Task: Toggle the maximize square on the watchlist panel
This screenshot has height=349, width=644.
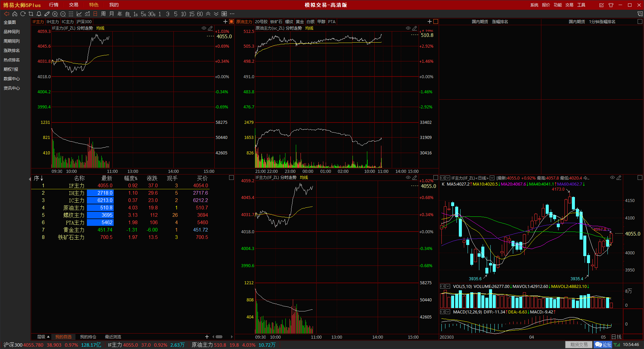Action: (x=231, y=178)
